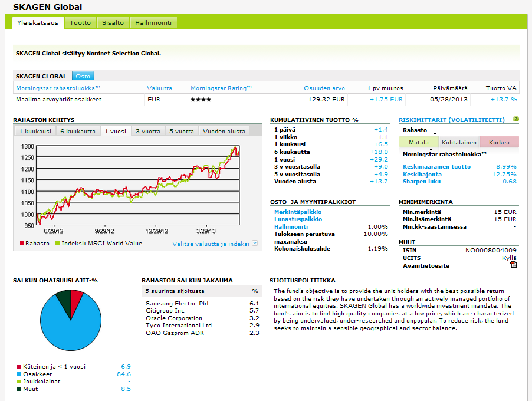
Task: Open the Morningstar rahastoluokka link
Action: tap(58, 88)
